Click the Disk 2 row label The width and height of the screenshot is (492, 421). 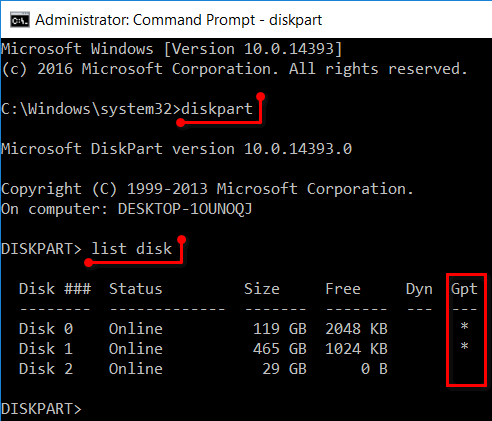point(46,369)
